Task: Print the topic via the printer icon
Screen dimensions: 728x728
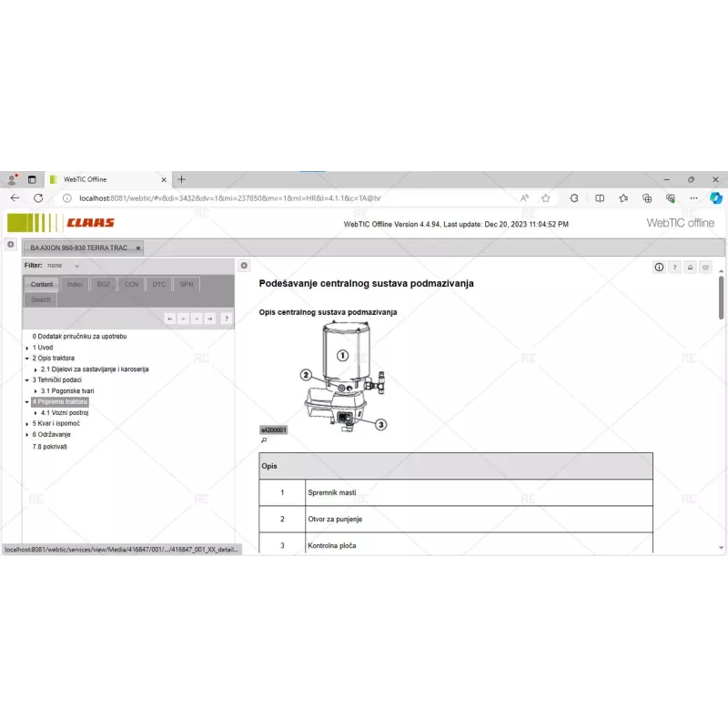Action: [690, 268]
